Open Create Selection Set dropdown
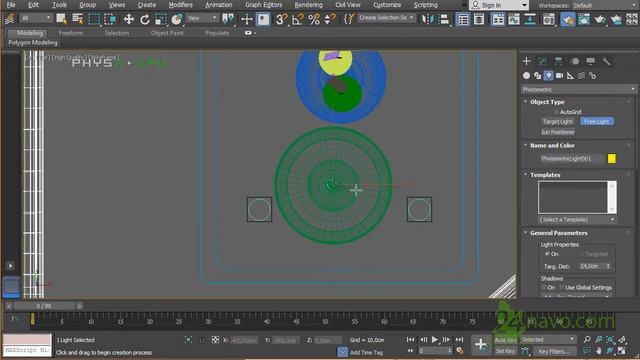The height and width of the screenshot is (360, 640). click(386, 18)
